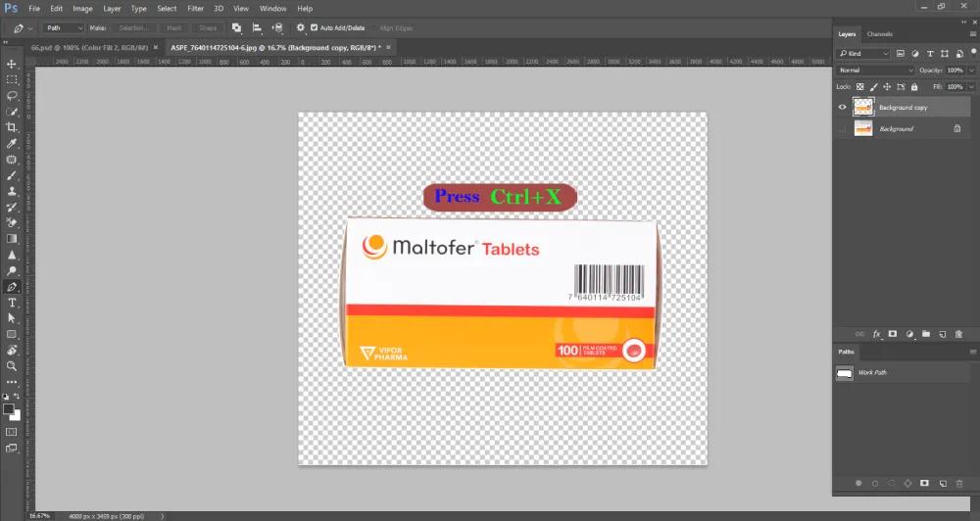This screenshot has width=980, height=521.
Task: Create a new group folder
Action: pos(926,334)
